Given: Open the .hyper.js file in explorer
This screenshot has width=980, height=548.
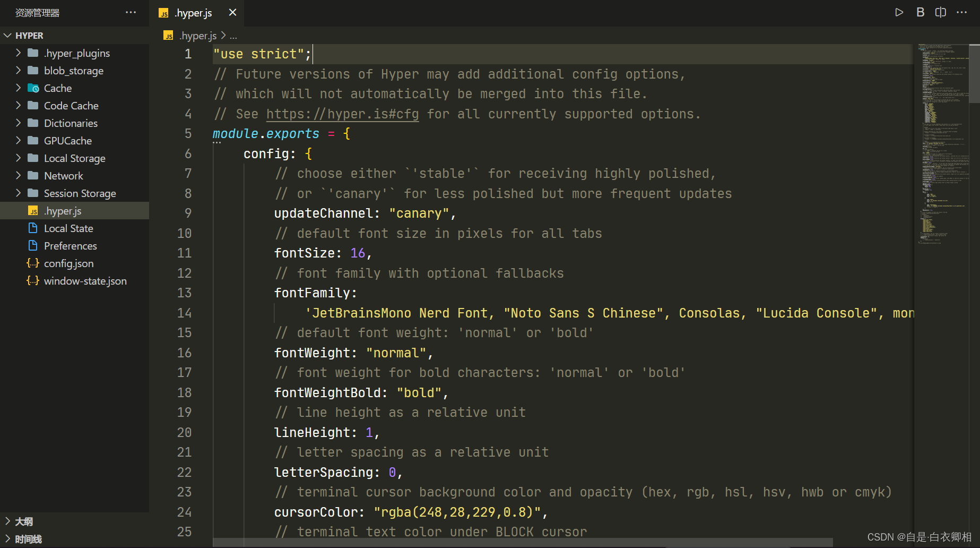Looking at the screenshot, I should point(74,211).
